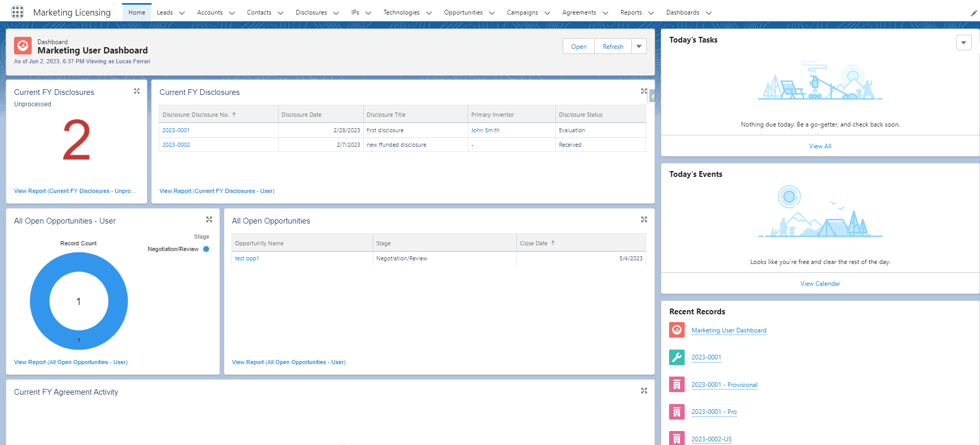Image resolution: width=980 pixels, height=445 pixels.
Task: Open the View Calendar link
Action: tap(820, 284)
